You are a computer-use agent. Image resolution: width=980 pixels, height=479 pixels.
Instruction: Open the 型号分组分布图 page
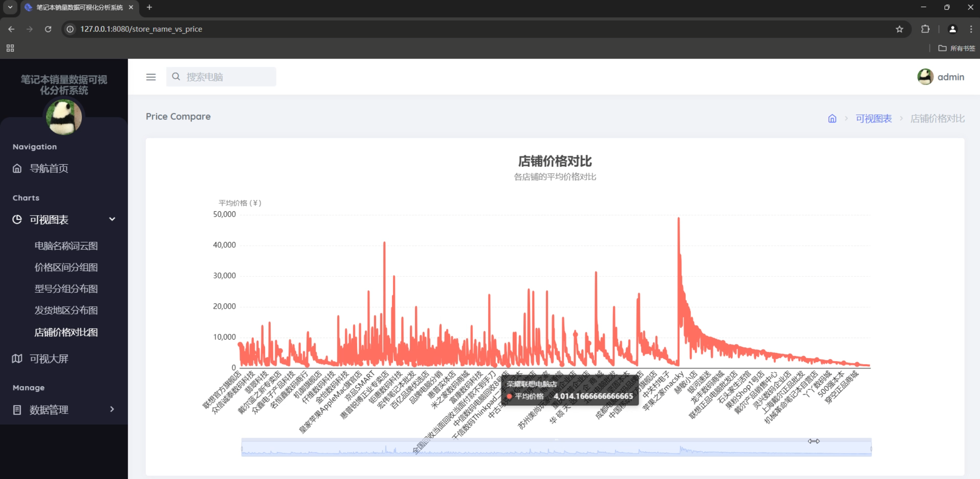[66, 289]
